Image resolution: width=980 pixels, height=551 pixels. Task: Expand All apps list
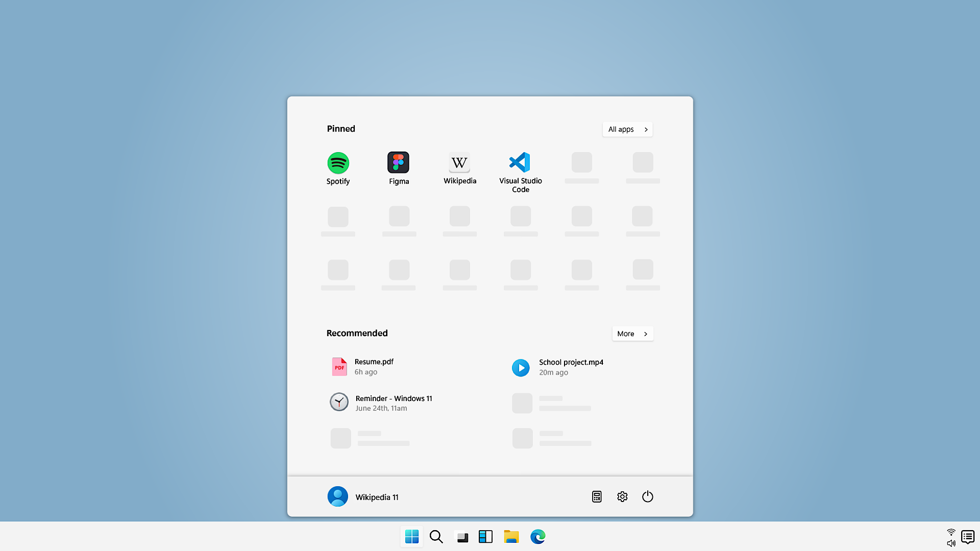coord(627,130)
